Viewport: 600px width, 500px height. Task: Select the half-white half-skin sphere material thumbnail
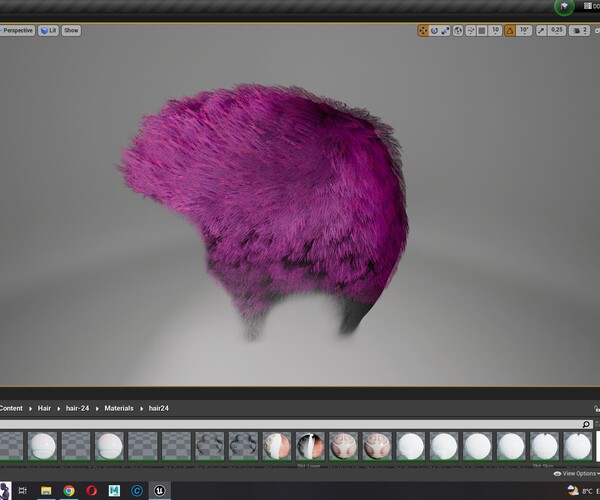pyautogui.click(x=276, y=446)
